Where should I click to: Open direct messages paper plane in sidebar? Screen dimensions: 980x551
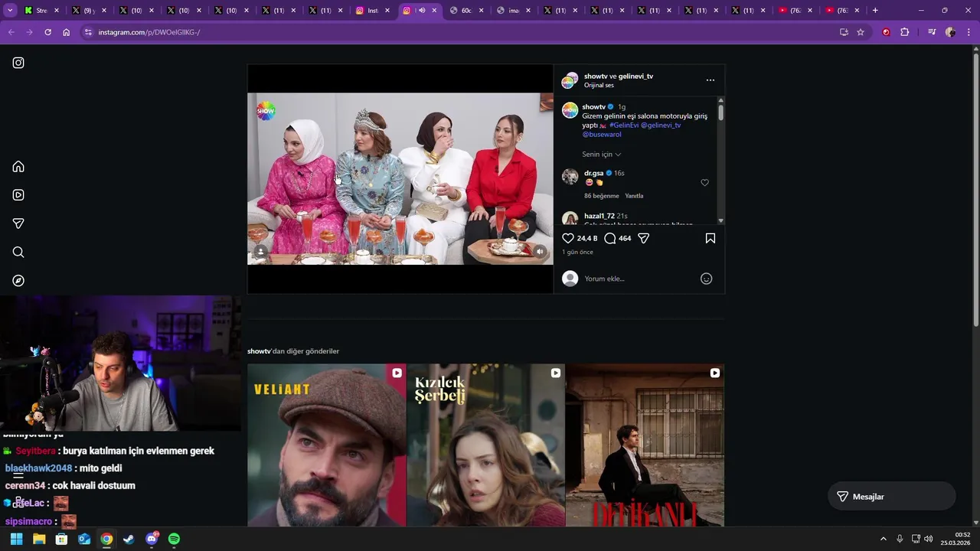pyautogui.click(x=18, y=223)
